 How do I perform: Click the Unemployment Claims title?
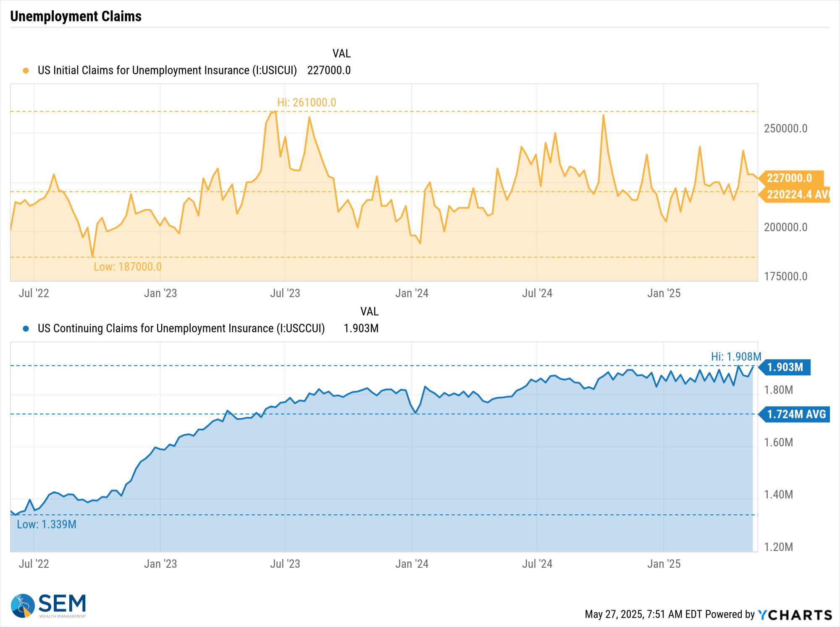click(76, 16)
